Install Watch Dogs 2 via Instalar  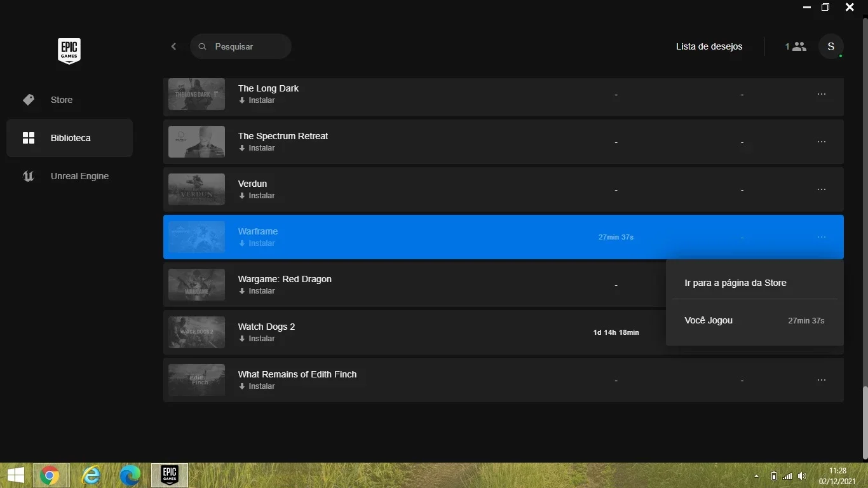pyautogui.click(x=257, y=339)
